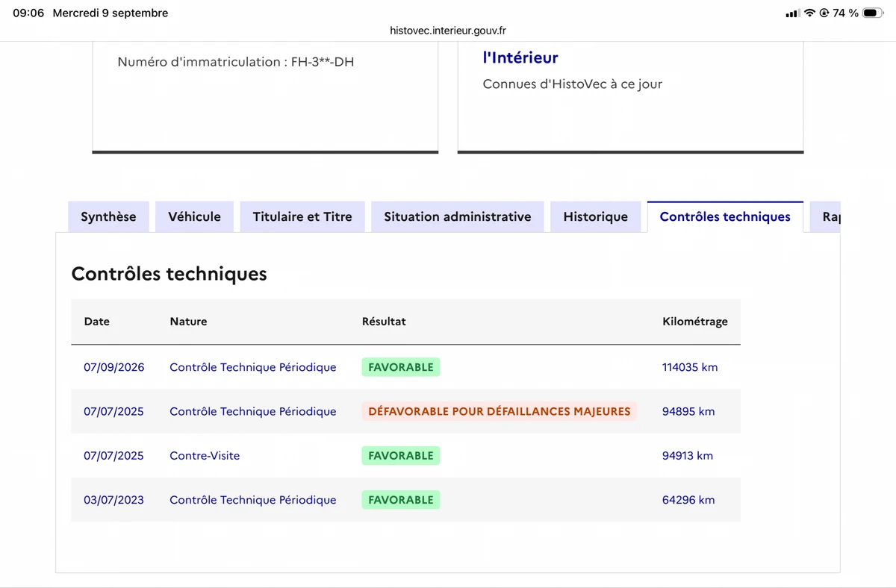Click the Résultat column header
The width and height of the screenshot is (896, 588).
(x=384, y=322)
